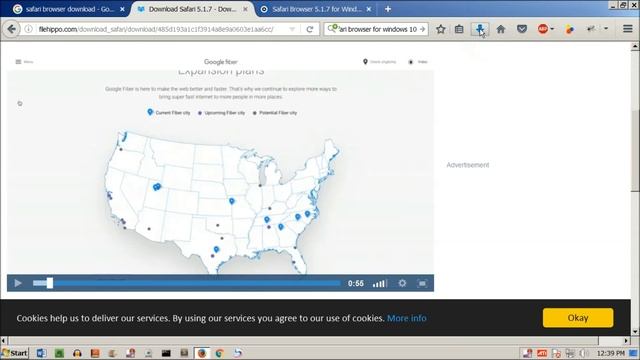Expand the dropdown beside the dark extension icon
This screenshot has width=640, height=360.
click(x=606, y=29)
